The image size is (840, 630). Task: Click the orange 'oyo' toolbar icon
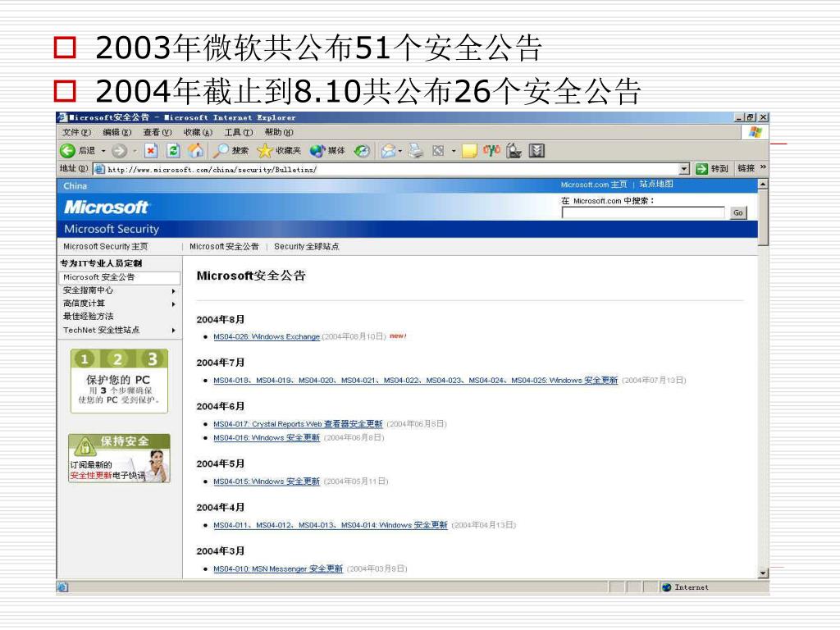pos(491,150)
